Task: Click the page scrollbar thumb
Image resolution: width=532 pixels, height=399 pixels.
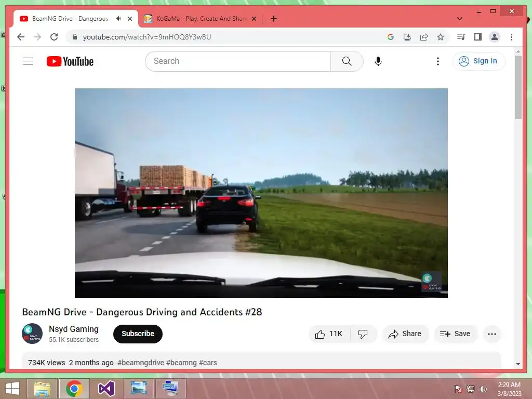Action: (518, 87)
